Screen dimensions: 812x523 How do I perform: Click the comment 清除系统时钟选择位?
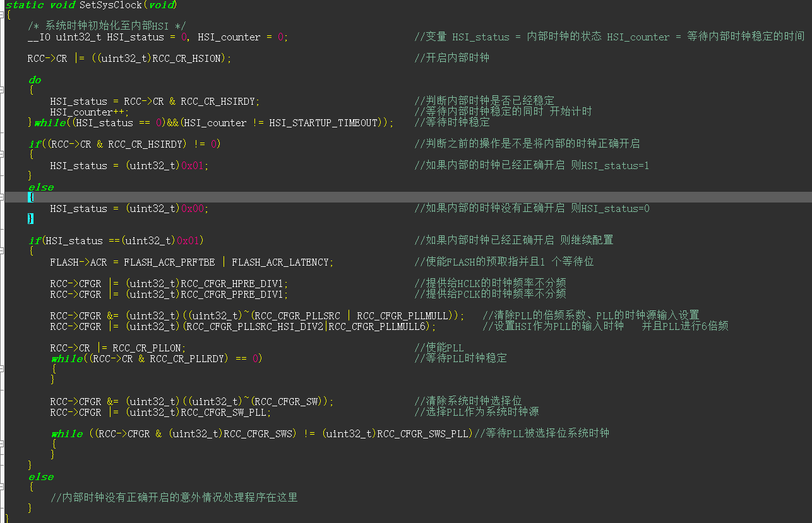coord(468,401)
